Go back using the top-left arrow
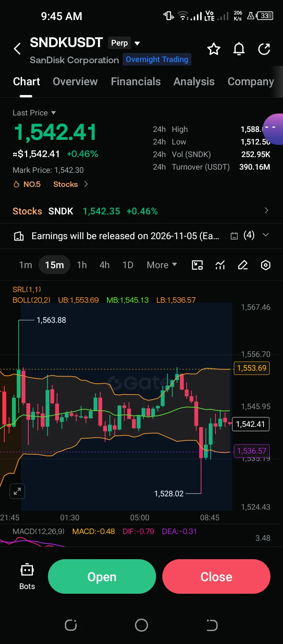 point(17,49)
